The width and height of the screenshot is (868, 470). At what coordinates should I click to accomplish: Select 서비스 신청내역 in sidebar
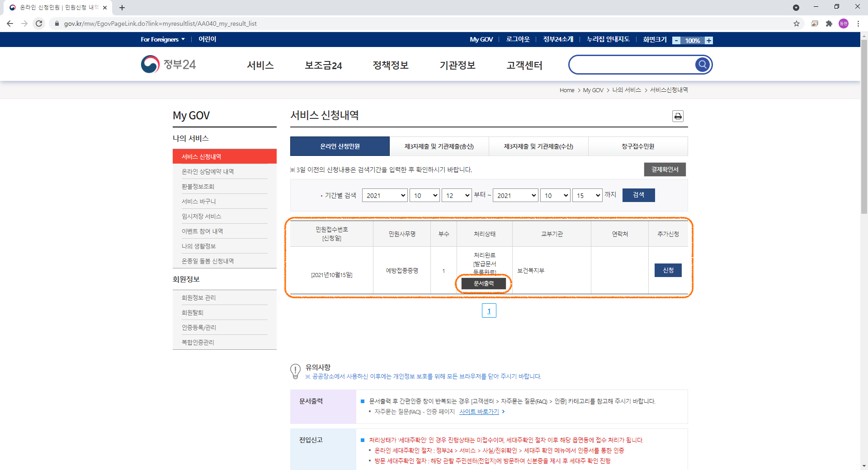[x=225, y=156]
